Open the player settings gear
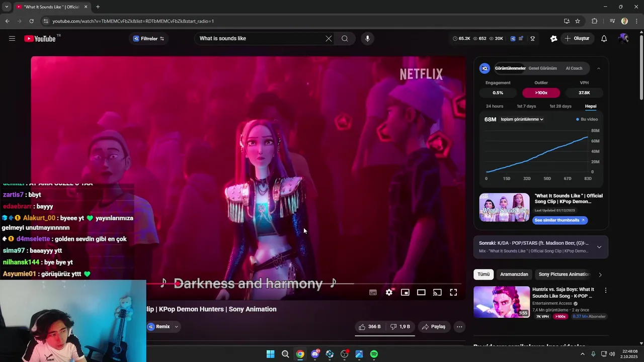 pos(389,293)
